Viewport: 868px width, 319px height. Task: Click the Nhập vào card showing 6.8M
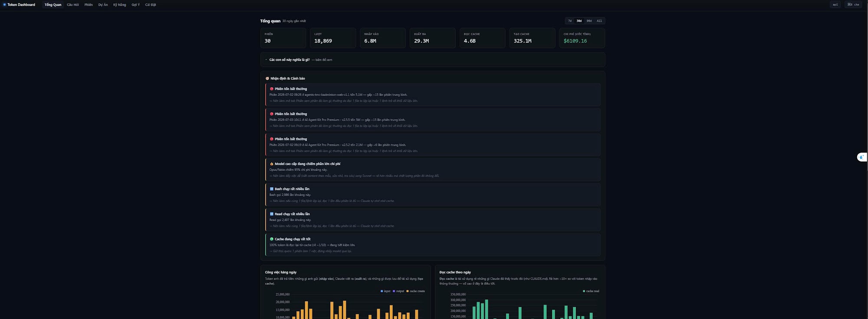pos(383,38)
